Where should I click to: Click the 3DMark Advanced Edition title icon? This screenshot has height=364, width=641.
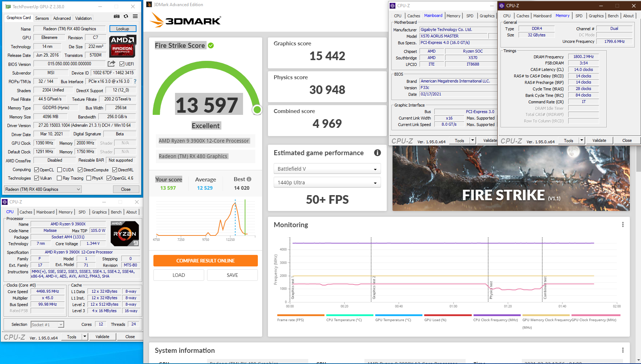tap(149, 5)
